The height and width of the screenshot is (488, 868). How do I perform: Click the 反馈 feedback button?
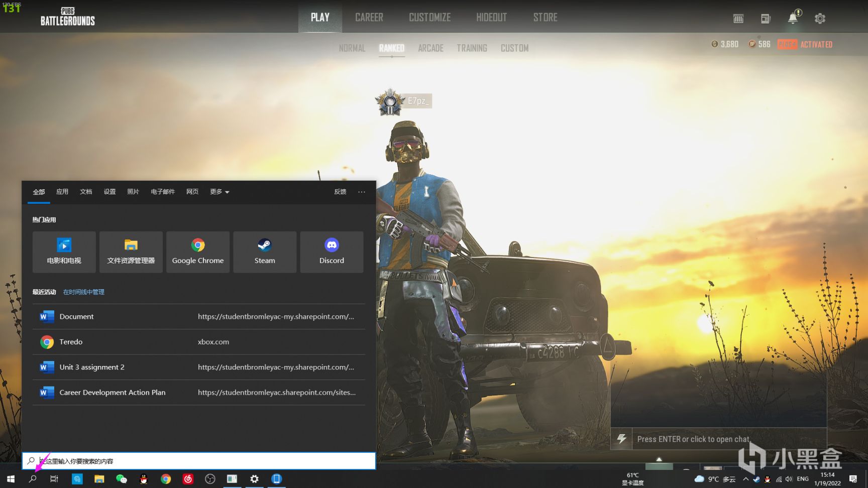pyautogui.click(x=340, y=192)
